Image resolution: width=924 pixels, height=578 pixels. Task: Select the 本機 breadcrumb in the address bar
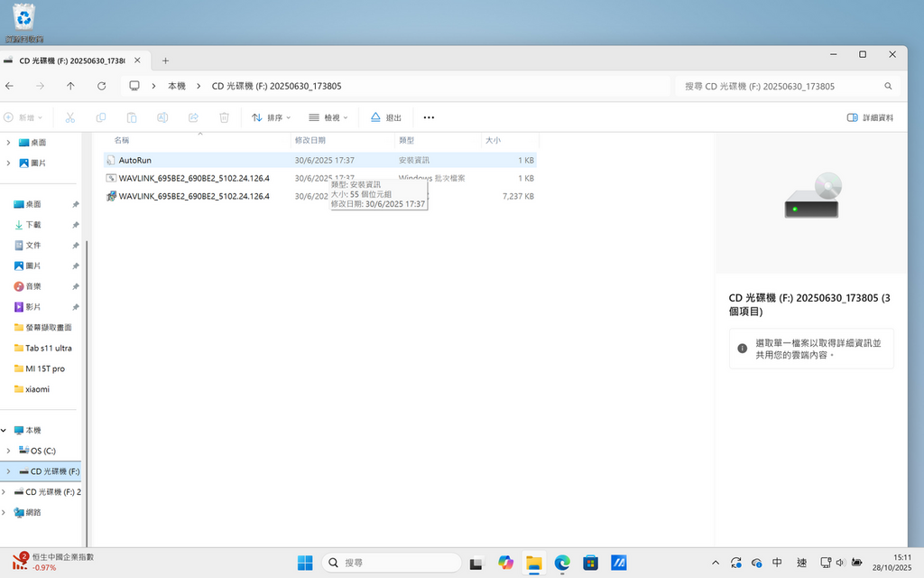(175, 85)
